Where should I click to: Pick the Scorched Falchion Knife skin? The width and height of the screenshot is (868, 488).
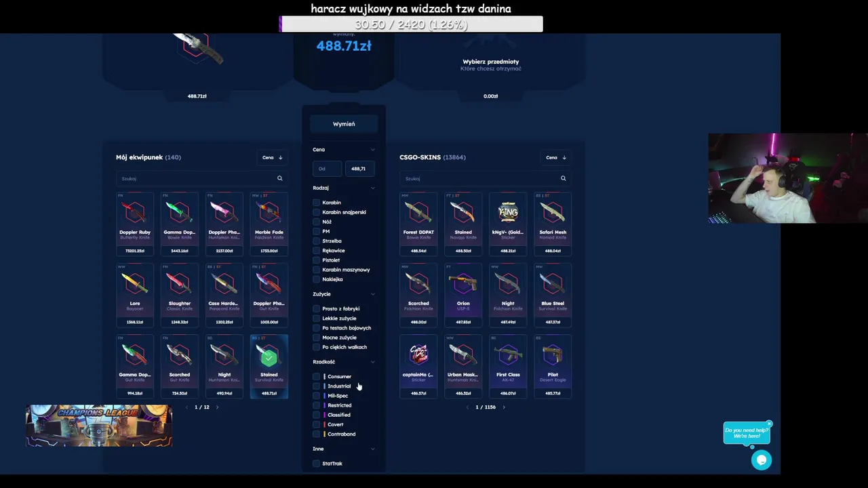point(418,295)
